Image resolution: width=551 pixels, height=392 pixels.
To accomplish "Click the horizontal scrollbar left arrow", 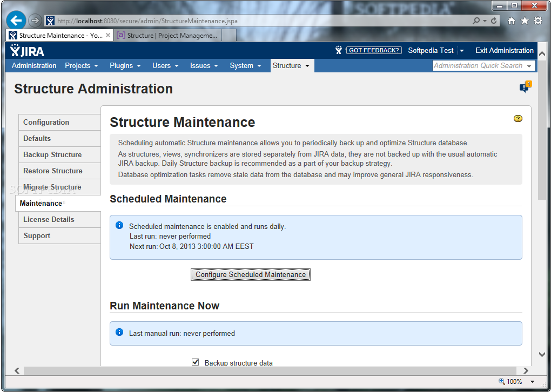I will click(x=17, y=370).
